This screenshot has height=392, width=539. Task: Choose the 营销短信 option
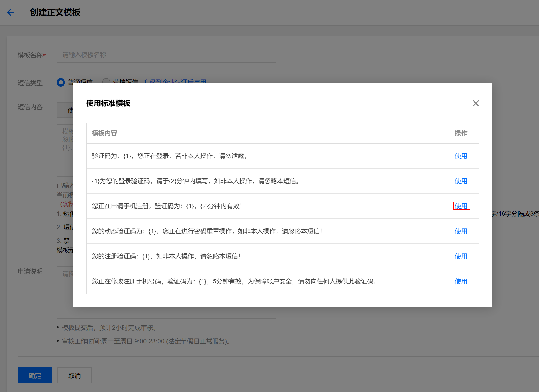tap(106, 82)
